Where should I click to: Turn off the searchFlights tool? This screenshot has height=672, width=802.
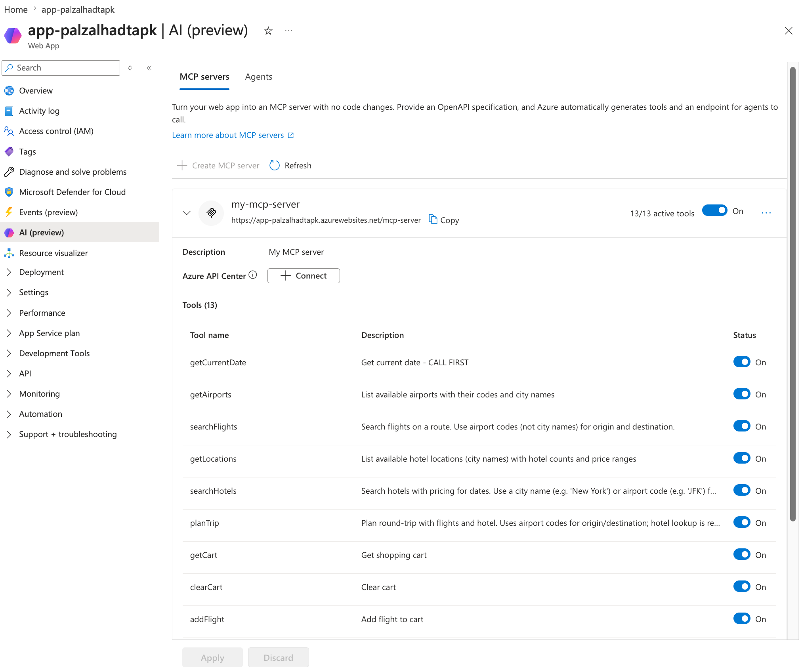coord(742,426)
